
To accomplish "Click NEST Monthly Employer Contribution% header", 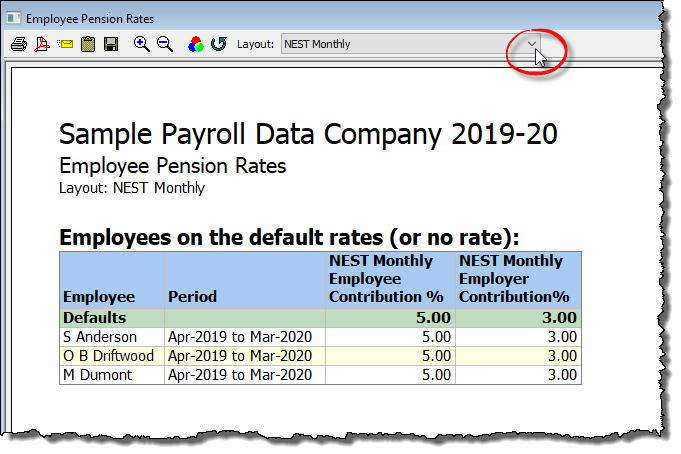I will (x=519, y=280).
